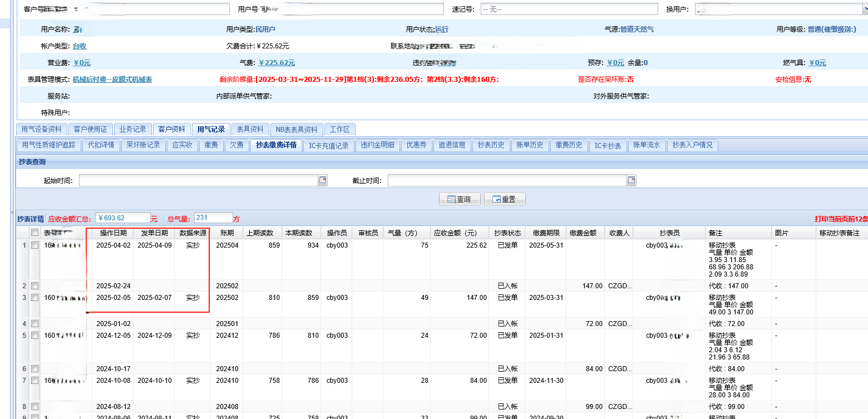
Task: Open the 优惠券 sub-tab
Action: [x=416, y=145]
